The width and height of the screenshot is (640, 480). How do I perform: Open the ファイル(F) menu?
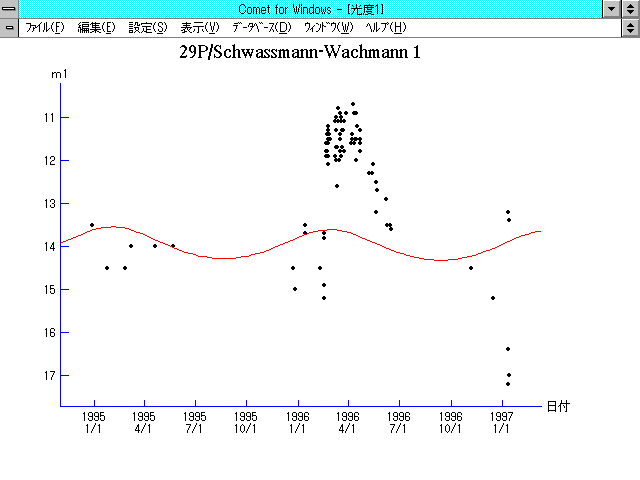click(x=44, y=27)
